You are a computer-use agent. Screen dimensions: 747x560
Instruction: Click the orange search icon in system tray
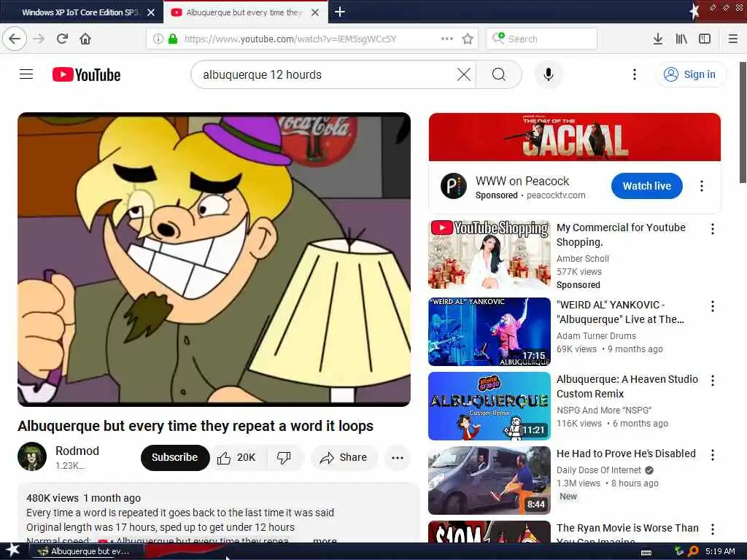click(x=693, y=551)
